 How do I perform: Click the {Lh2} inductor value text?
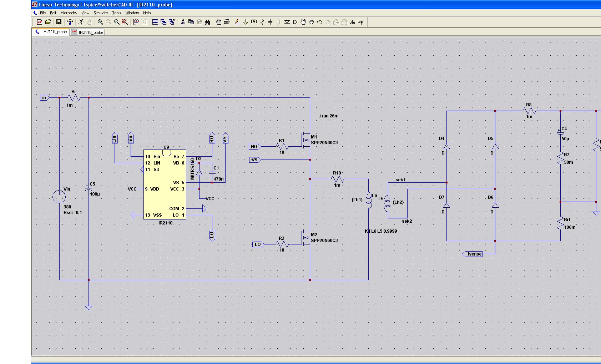pos(398,202)
